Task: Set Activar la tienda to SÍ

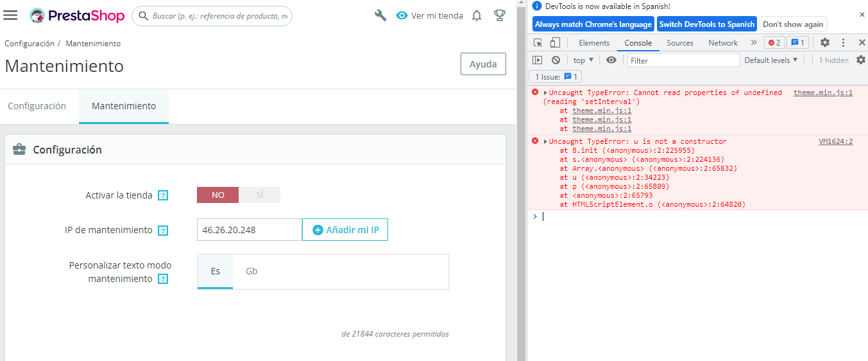Action: (x=259, y=195)
